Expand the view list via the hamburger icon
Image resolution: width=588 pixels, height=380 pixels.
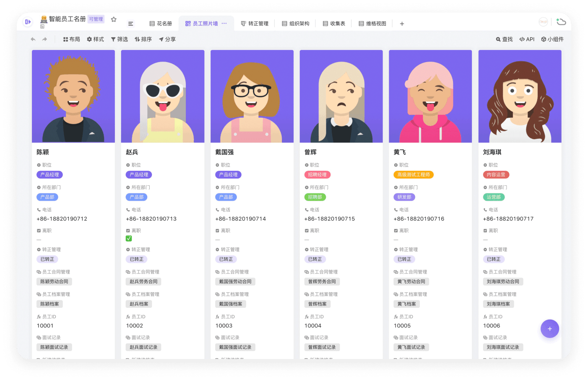coord(130,23)
